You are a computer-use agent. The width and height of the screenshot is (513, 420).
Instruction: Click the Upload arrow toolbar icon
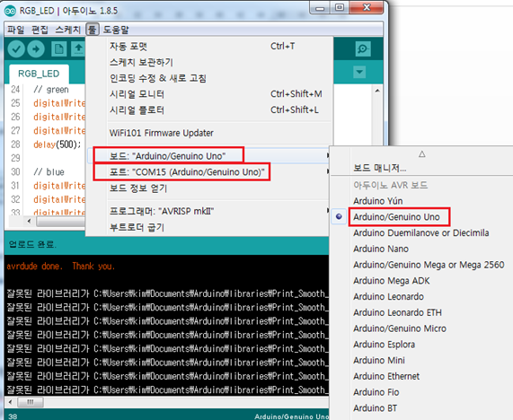[x=36, y=49]
